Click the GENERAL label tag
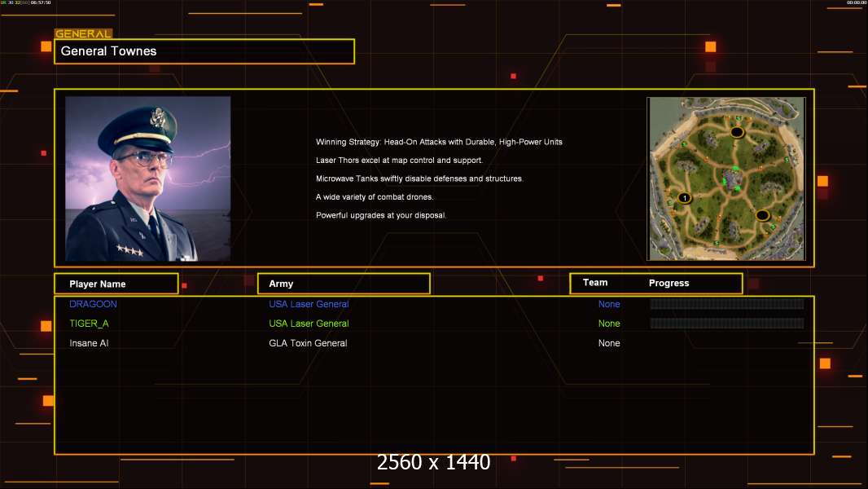The height and width of the screenshot is (489, 868). point(83,33)
